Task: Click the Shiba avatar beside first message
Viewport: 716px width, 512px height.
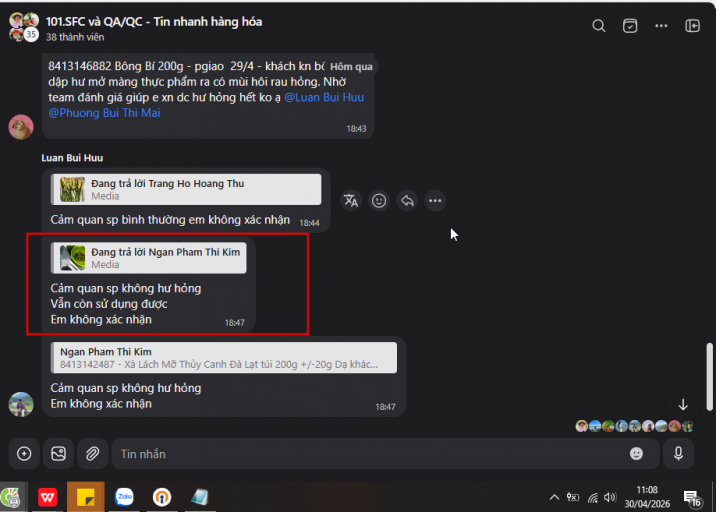Action: click(21, 127)
